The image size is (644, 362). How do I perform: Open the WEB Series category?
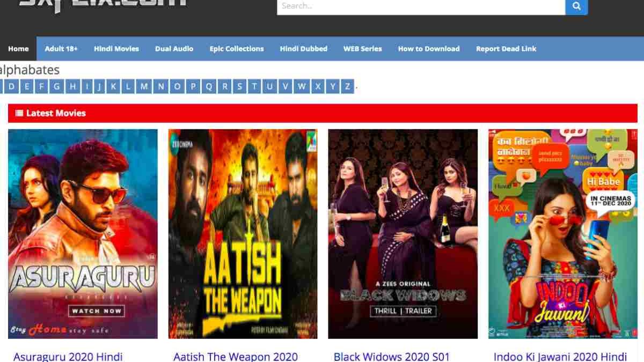click(363, 49)
